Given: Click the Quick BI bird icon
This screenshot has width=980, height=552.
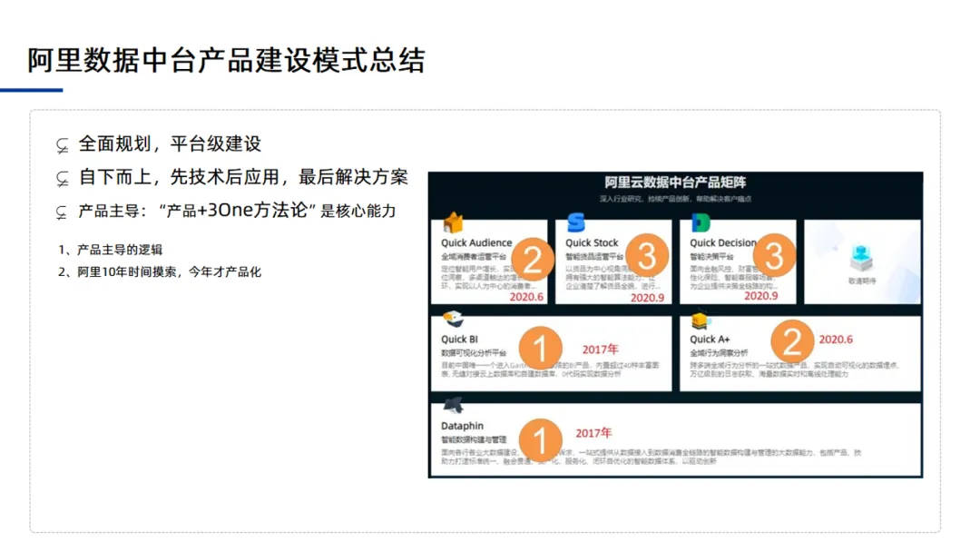Looking at the screenshot, I should coord(453,320).
